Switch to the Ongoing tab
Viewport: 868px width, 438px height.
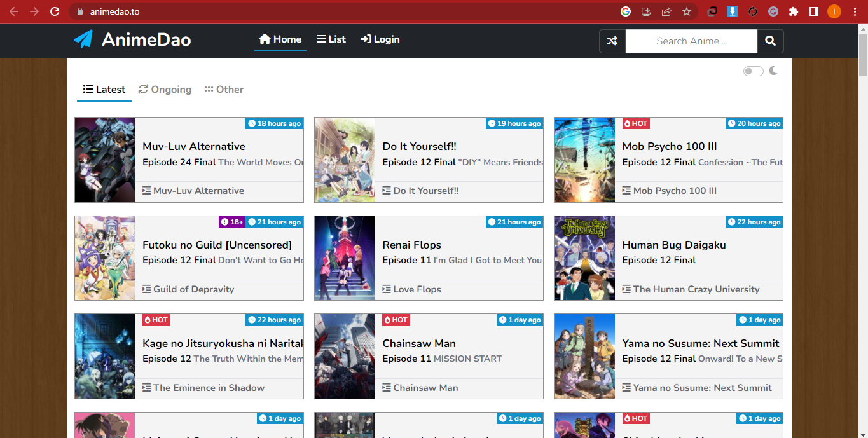point(165,90)
